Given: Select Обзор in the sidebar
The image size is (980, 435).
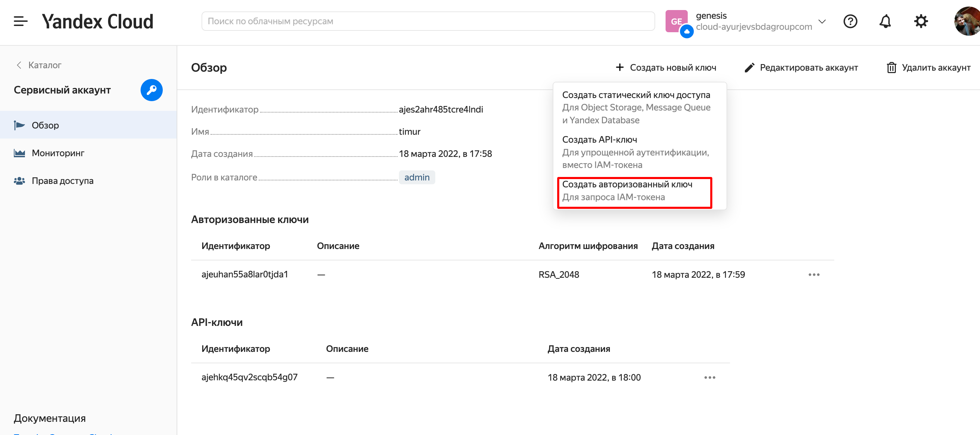Looking at the screenshot, I should click(x=88, y=125).
